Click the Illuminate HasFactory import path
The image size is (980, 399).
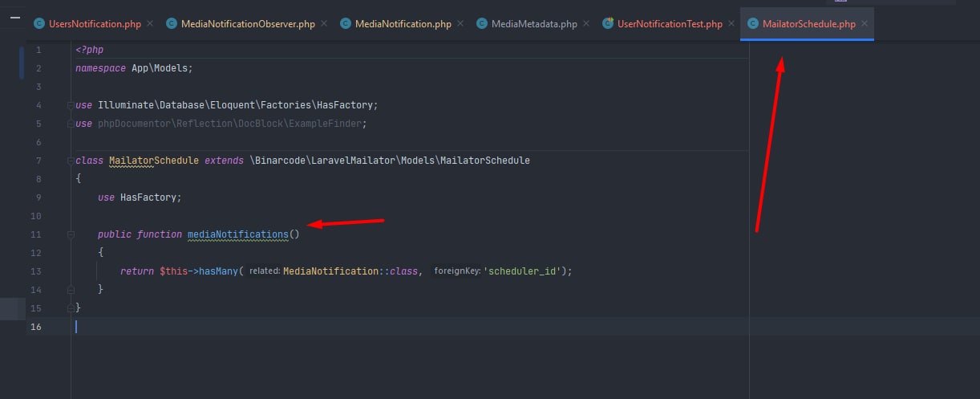(237, 105)
